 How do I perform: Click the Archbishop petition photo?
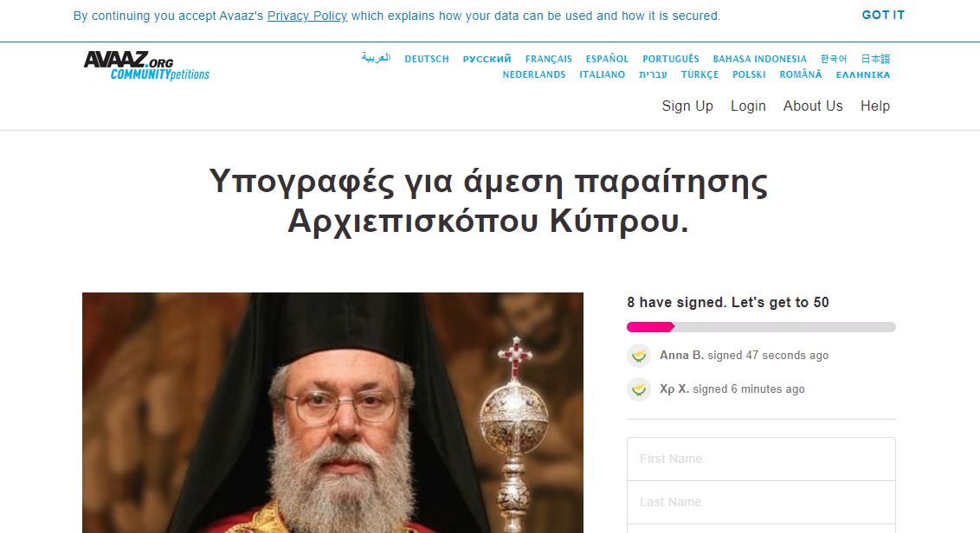[332, 413]
